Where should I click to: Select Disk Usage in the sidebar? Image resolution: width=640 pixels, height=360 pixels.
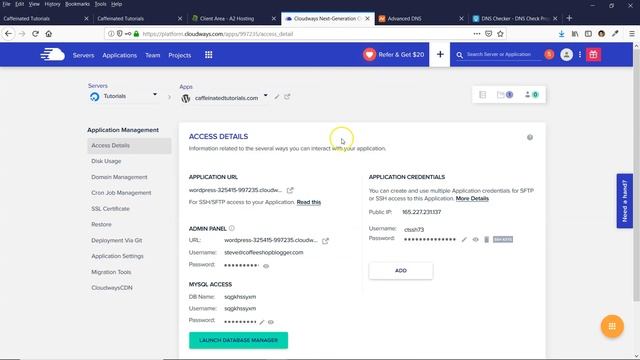point(106,161)
